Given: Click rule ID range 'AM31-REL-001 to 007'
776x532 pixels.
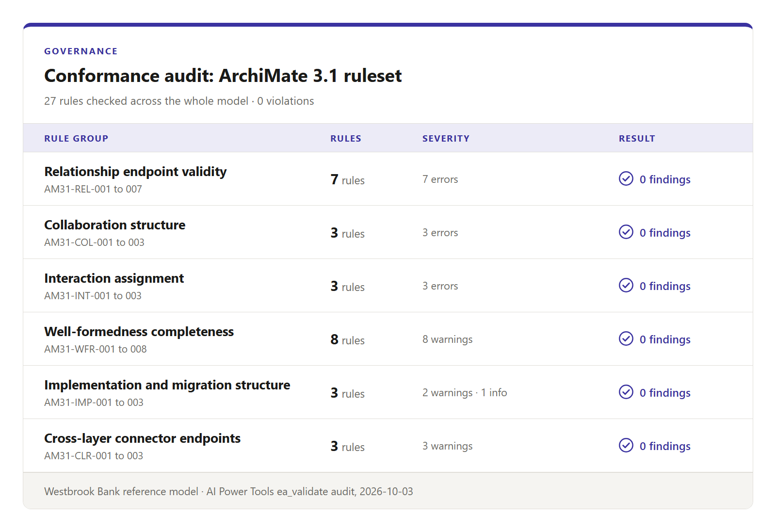Looking at the screenshot, I should (93, 189).
